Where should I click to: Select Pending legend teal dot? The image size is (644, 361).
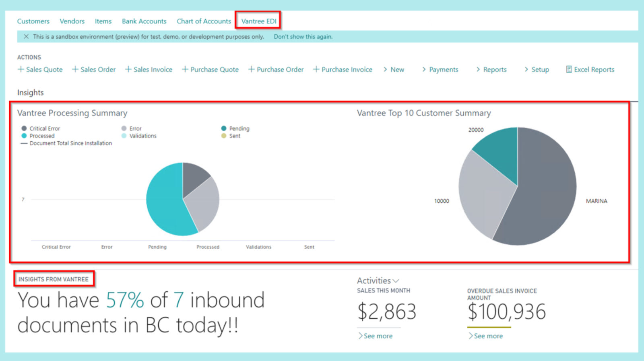point(224,128)
